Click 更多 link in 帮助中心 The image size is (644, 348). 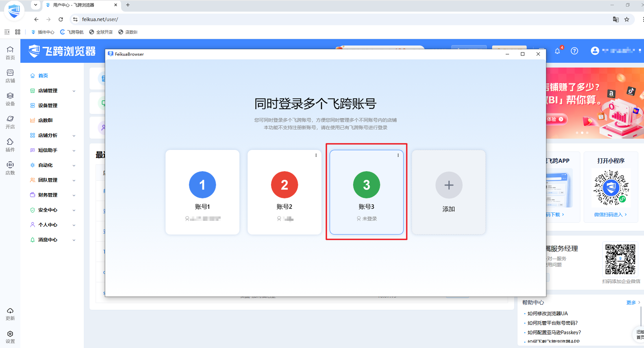pyautogui.click(x=633, y=302)
